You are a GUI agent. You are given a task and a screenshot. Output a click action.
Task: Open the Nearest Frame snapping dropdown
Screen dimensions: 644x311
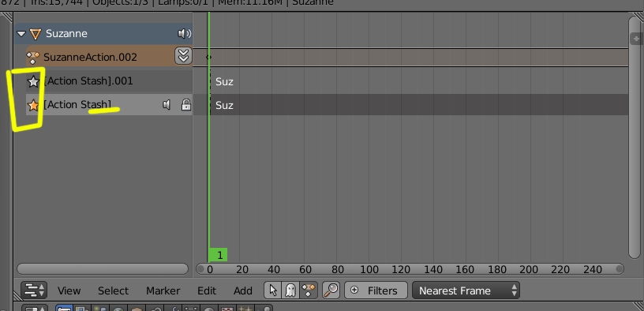466,290
